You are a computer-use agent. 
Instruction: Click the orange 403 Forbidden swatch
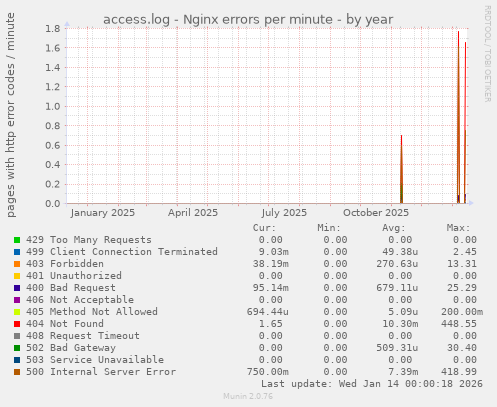pyautogui.click(x=17, y=264)
